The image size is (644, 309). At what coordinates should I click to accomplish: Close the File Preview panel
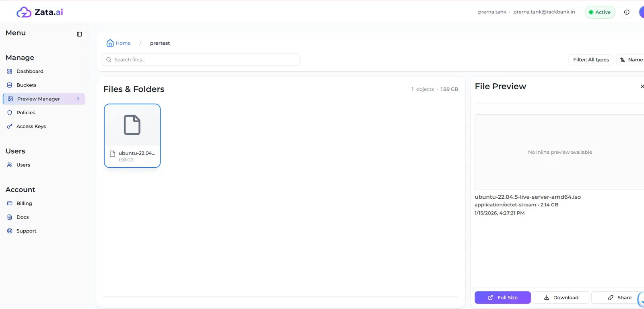(642, 87)
